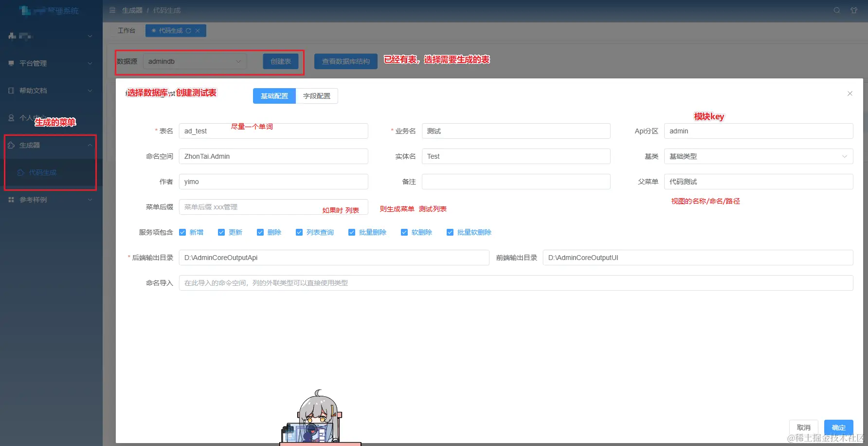Refresh the 代码生成 tab via reload icon

(188, 31)
